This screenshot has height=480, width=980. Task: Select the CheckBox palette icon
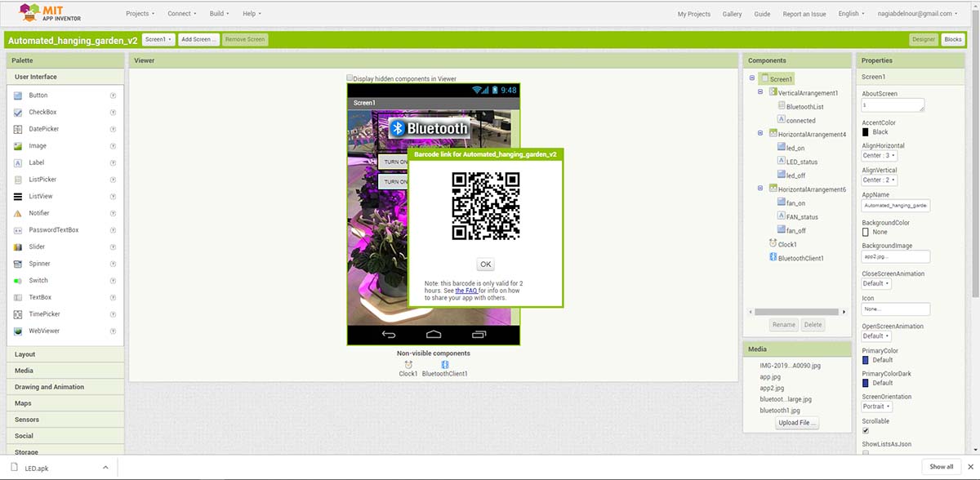(19, 113)
